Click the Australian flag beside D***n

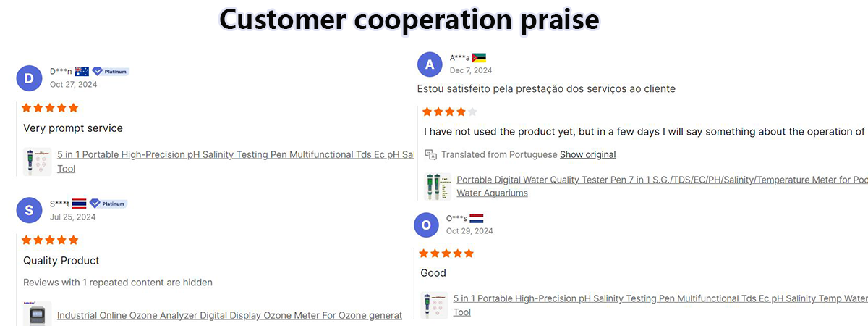pos(82,71)
